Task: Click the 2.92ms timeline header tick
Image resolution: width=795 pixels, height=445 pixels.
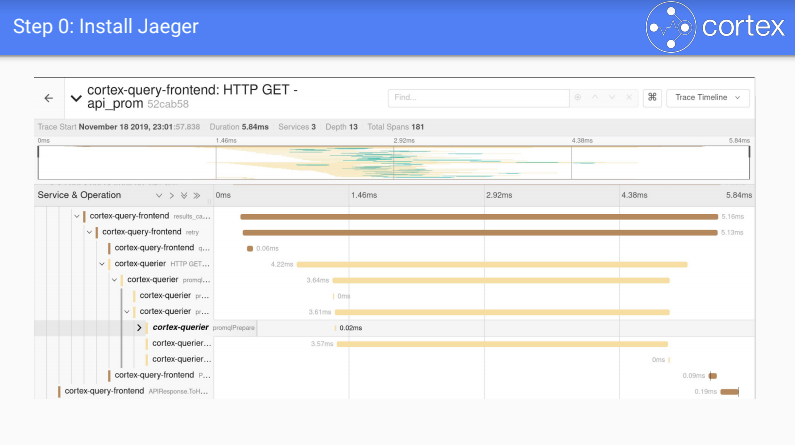Action: click(x=499, y=195)
